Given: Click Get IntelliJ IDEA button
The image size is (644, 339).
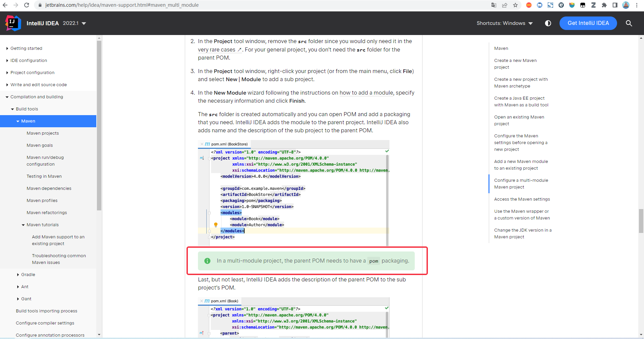Looking at the screenshot, I should 588,23.
